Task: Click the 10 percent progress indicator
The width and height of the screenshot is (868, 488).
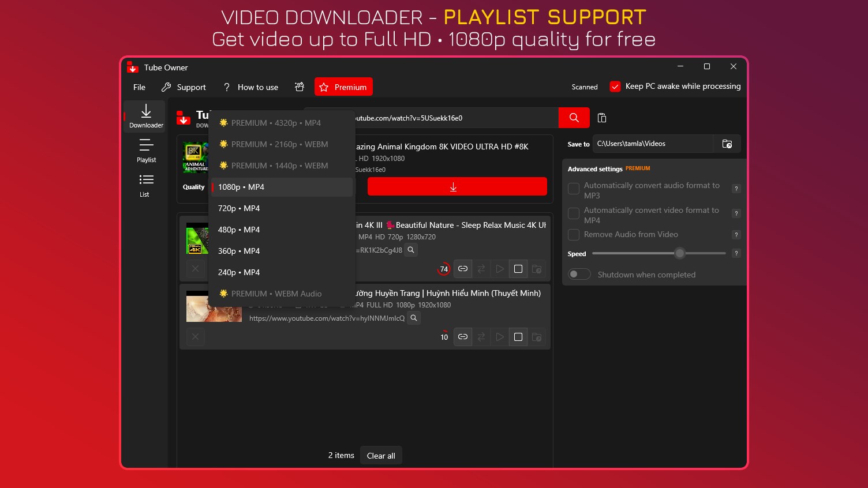Action: [444, 337]
